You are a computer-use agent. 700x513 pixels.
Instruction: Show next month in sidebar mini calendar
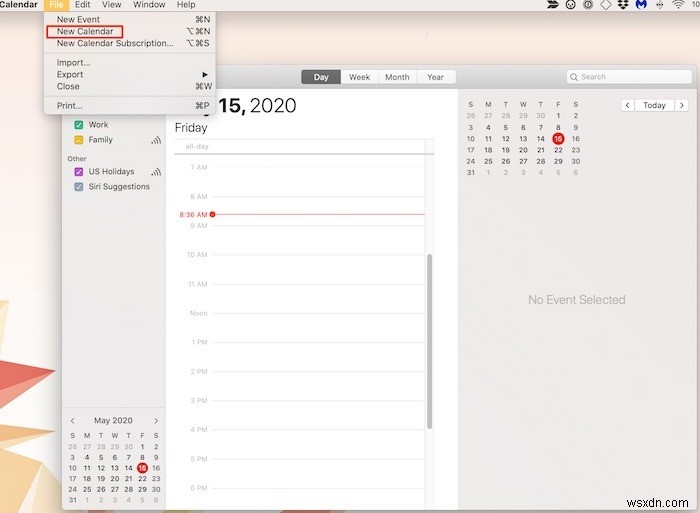tap(156, 421)
